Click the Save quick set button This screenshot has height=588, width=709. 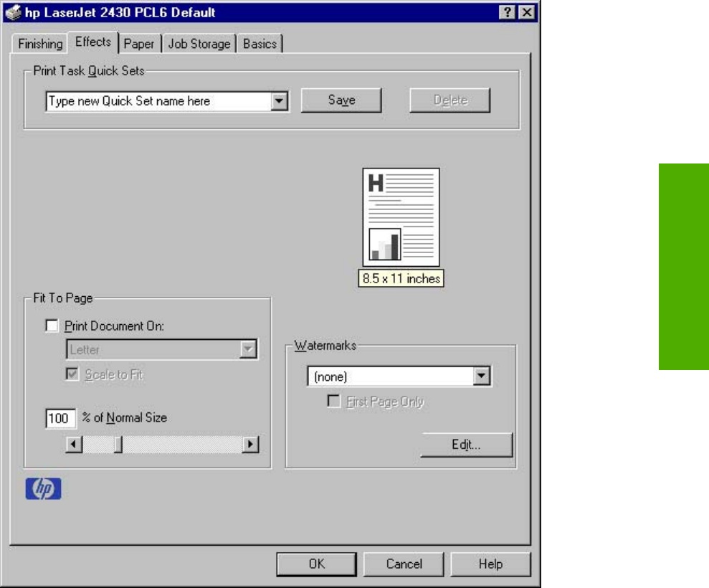click(341, 100)
